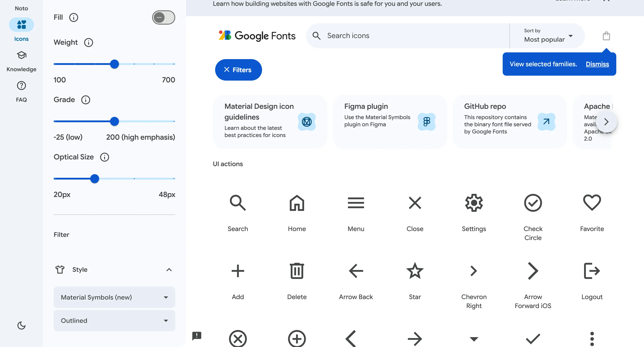Go to Google Fonts logo homepage
Viewport: 644px width, 347px height.
tap(257, 36)
